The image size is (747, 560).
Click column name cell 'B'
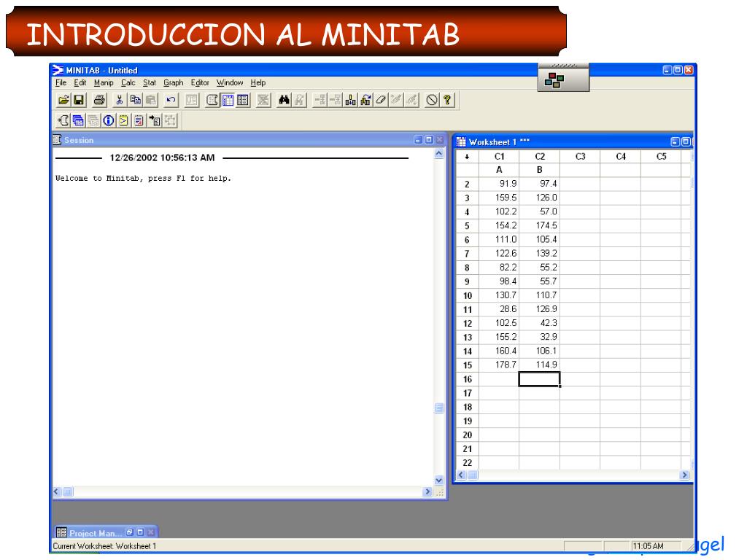coord(539,170)
